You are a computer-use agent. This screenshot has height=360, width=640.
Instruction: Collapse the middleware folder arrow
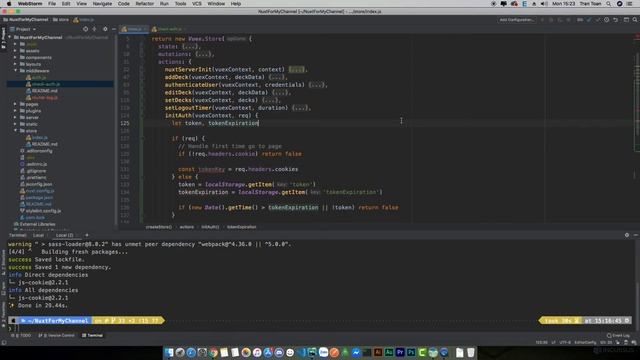(16, 71)
